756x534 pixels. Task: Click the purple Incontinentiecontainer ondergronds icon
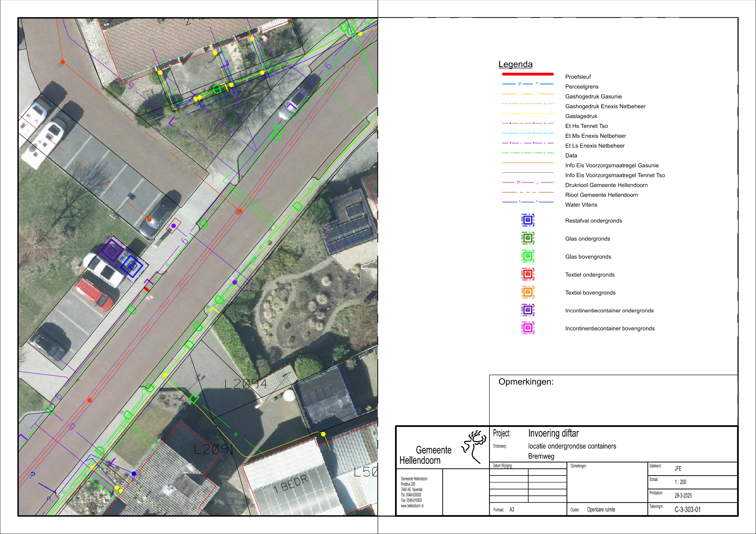pyautogui.click(x=527, y=310)
